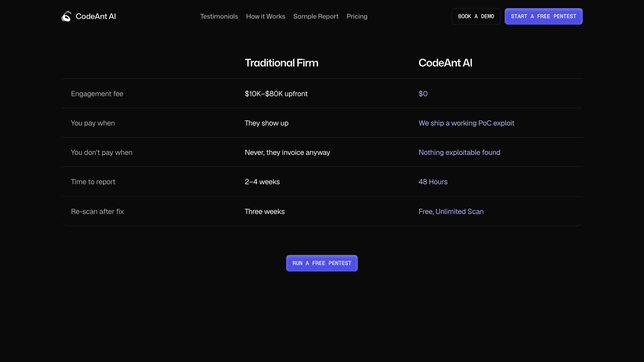Click the You pay when row label

pos(93,123)
